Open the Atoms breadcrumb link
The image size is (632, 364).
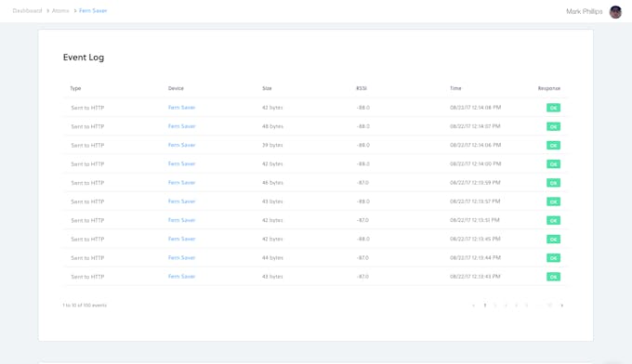click(x=60, y=10)
